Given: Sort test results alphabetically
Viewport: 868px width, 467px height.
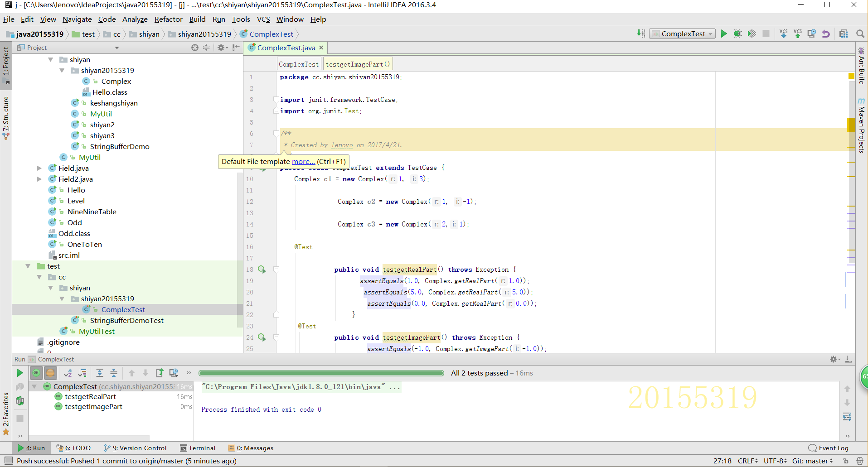Looking at the screenshot, I should pyautogui.click(x=68, y=373).
